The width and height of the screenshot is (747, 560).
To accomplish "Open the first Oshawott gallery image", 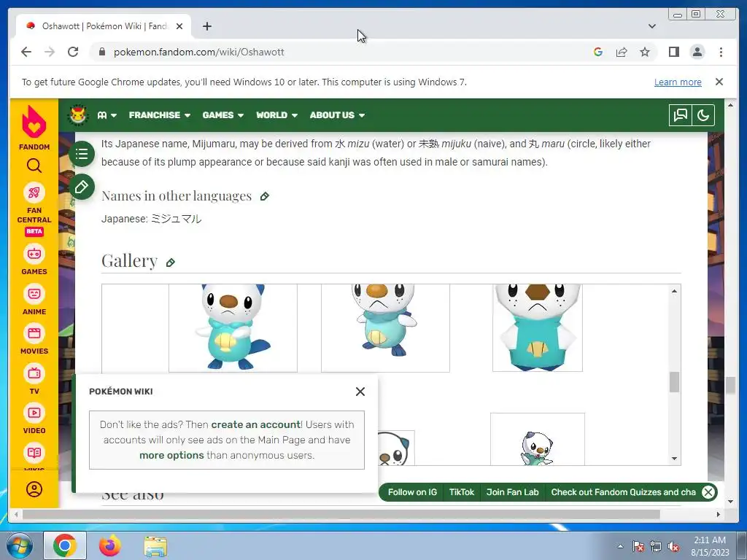I will pyautogui.click(x=233, y=328).
